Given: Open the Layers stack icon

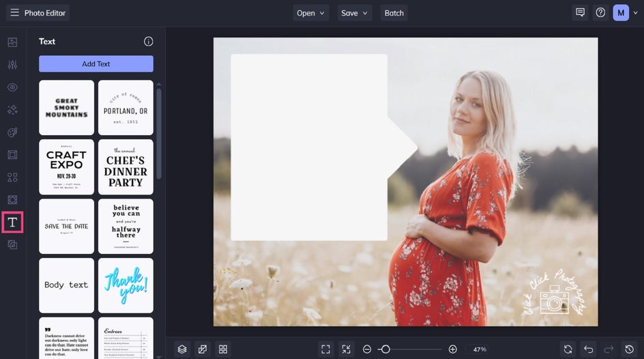Looking at the screenshot, I should pyautogui.click(x=182, y=349).
